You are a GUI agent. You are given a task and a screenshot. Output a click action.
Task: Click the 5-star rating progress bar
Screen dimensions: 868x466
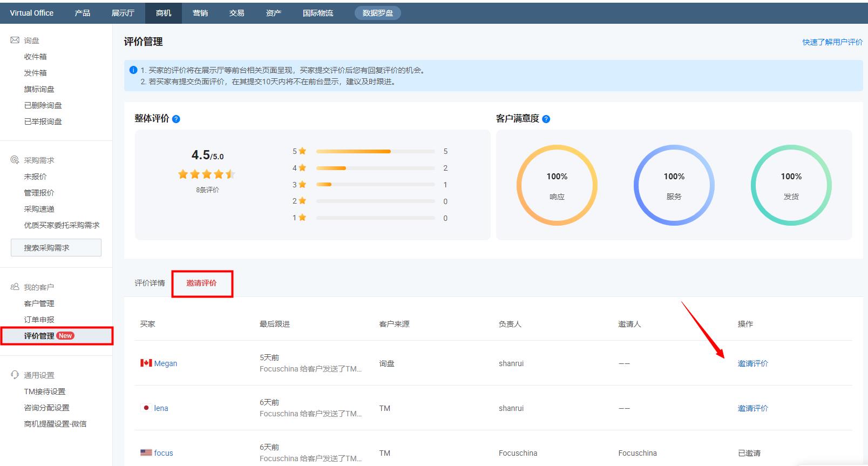tap(376, 151)
